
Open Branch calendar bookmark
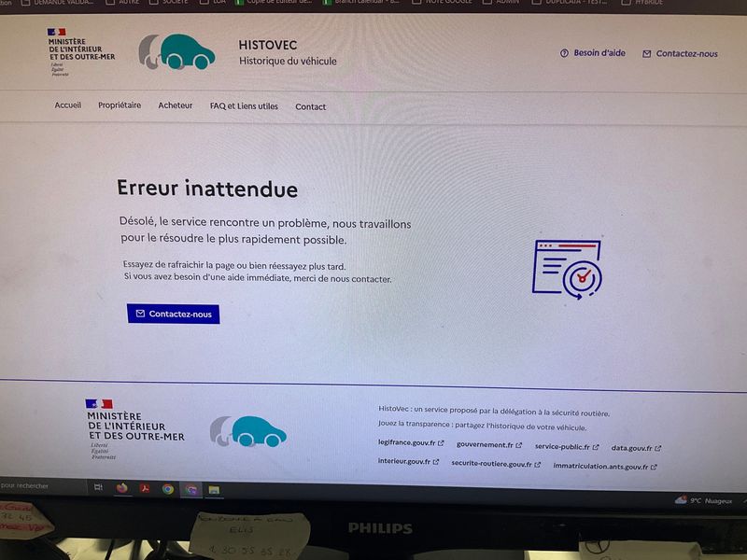point(361,3)
